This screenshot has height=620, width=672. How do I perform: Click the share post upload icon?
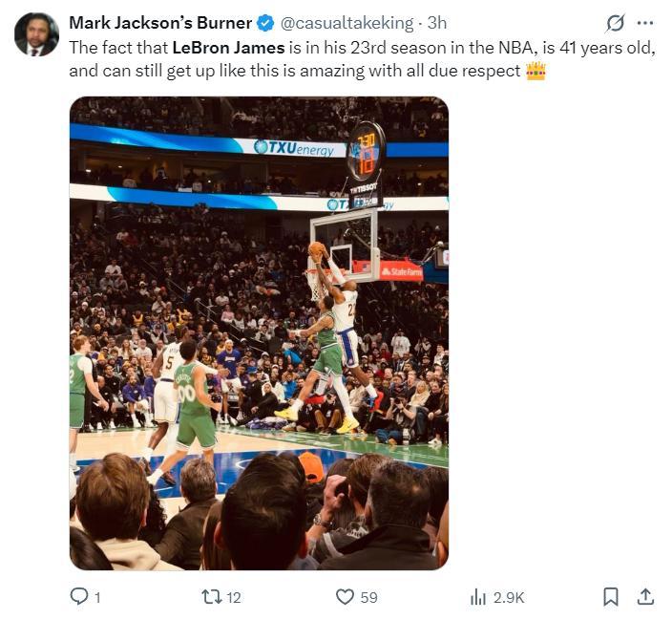(x=645, y=596)
